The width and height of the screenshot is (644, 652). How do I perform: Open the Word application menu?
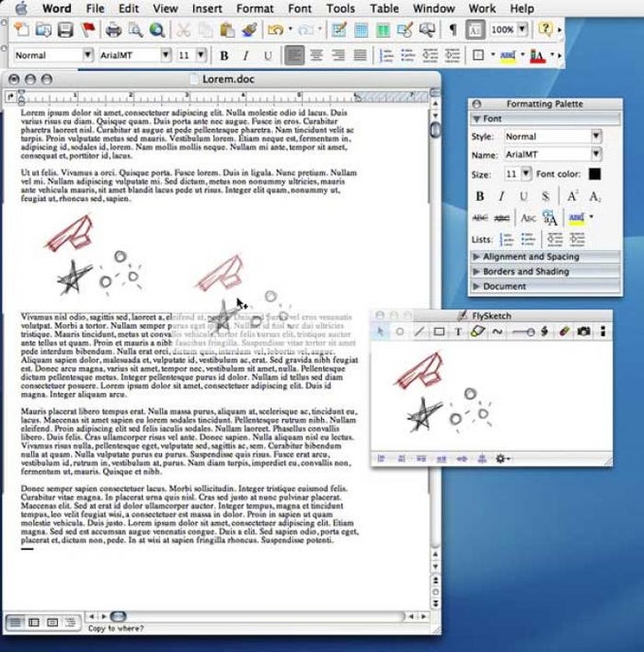pyautogui.click(x=57, y=9)
